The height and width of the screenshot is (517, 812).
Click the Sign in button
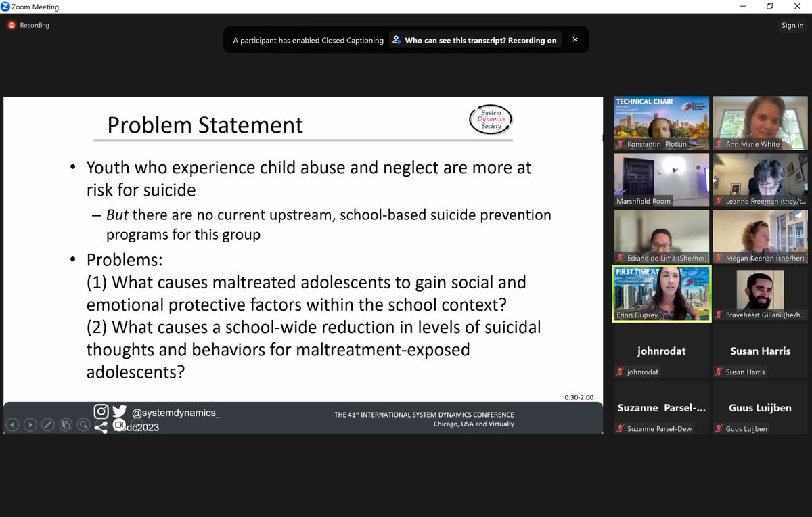tap(792, 26)
